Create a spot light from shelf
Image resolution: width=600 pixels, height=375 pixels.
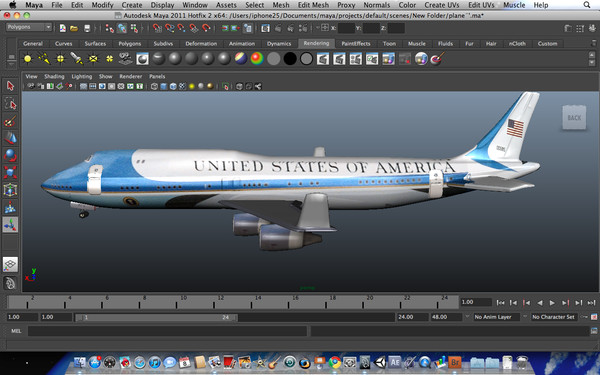[77, 59]
